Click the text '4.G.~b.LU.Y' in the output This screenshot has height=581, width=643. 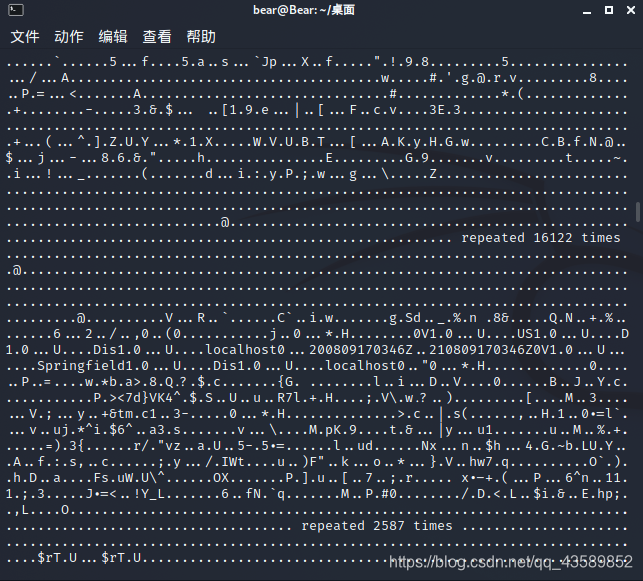click(x=569, y=446)
